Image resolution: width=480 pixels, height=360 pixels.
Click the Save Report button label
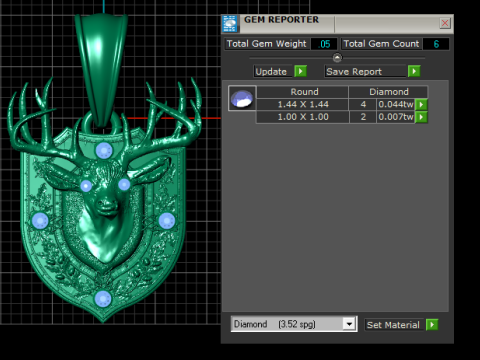(365, 71)
